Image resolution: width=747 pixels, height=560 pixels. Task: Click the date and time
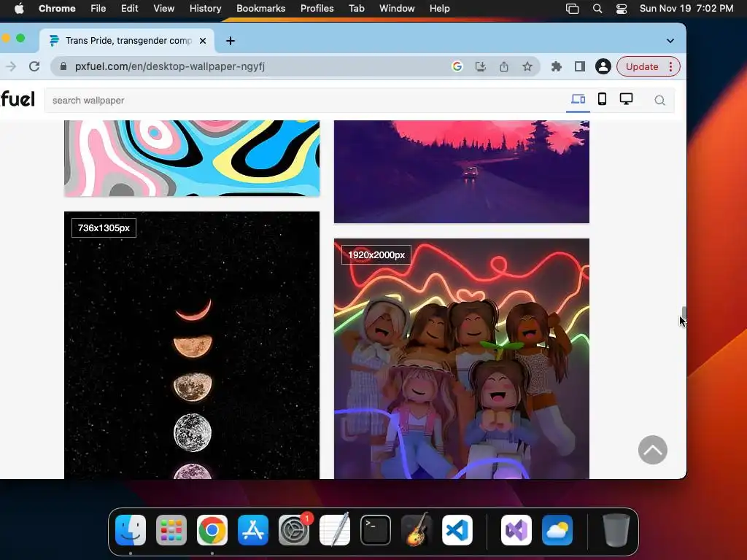686,9
